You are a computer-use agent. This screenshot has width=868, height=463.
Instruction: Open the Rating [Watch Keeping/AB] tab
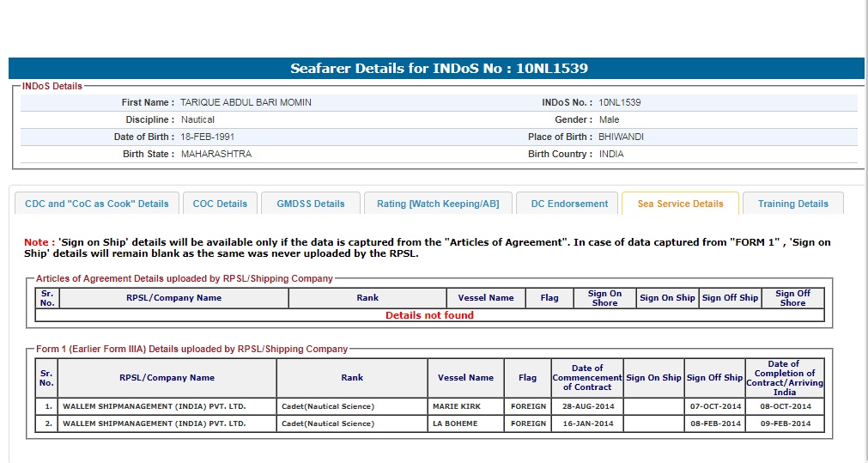[438, 204]
